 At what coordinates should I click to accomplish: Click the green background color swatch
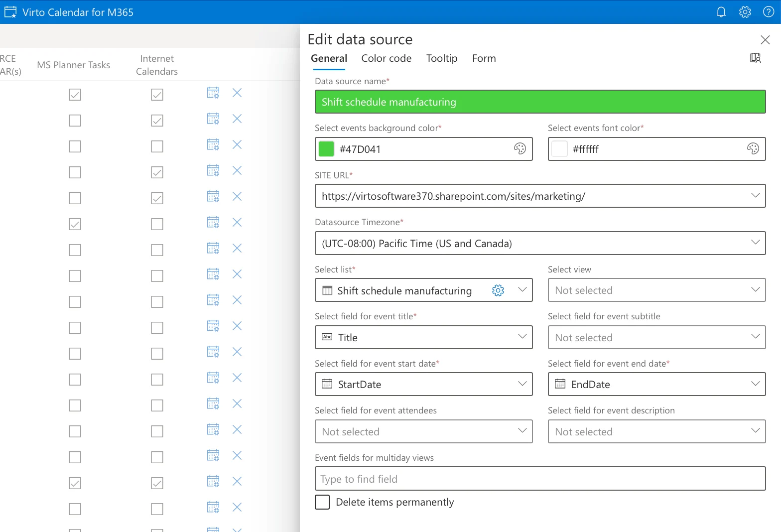pyautogui.click(x=326, y=149)
